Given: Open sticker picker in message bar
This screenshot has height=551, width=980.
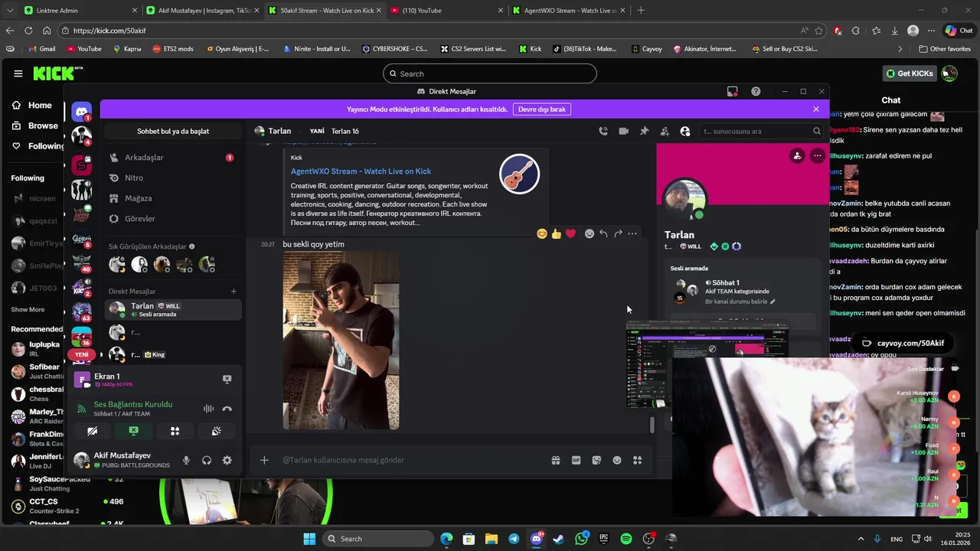Looking at the screenshot, I should pos(596,460).
